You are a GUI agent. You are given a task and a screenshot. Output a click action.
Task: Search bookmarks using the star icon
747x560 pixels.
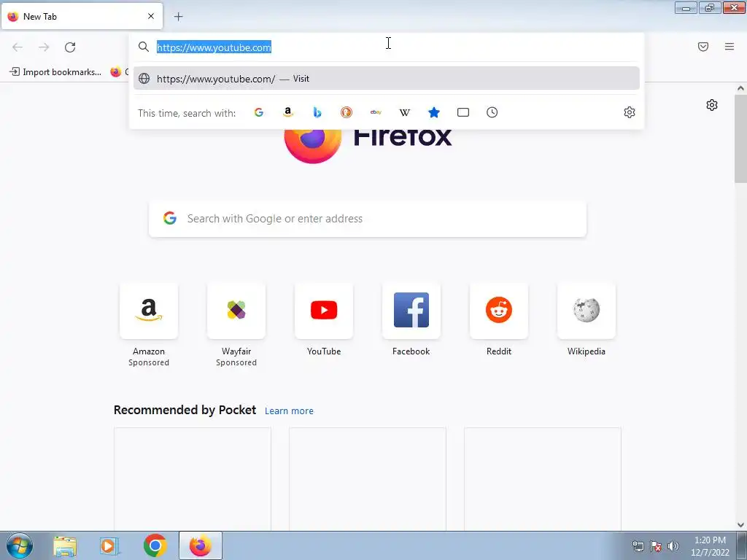pos(433,112)
